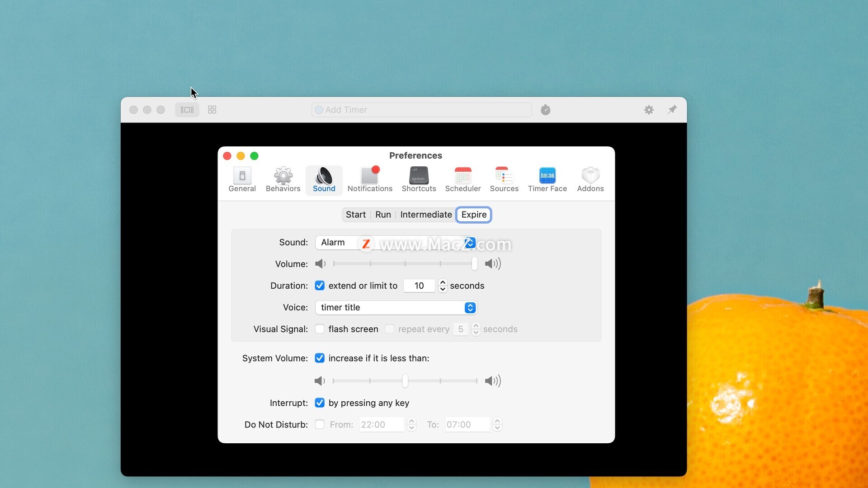This screenshot has height=488, width=868.
Task: Select the Sound preferences pane
Action: point(324,180)
